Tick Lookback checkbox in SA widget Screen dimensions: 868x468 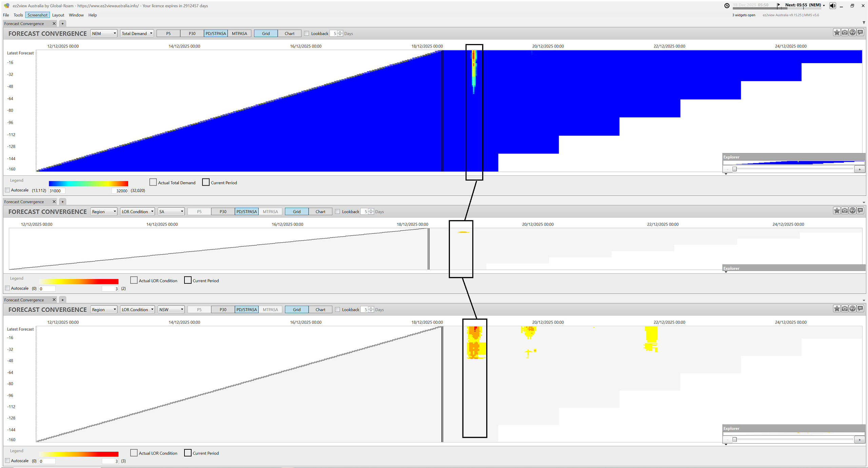coord(337,212)
